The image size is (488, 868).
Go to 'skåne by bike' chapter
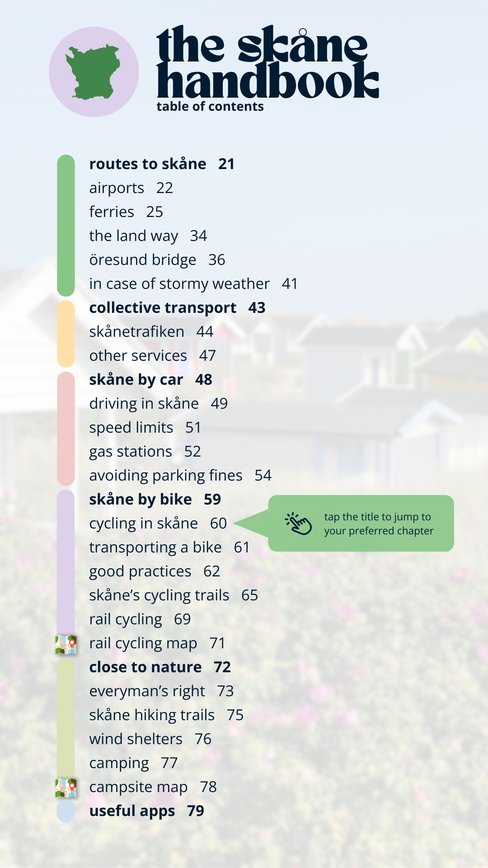tap(141, 500)
